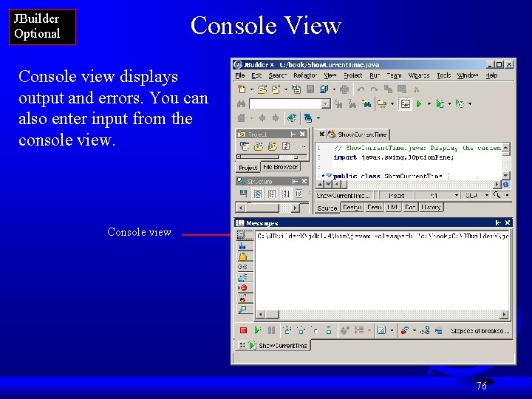Select the Project tab in project pane
Image resolution: width=532 pixels, height=399 pixels.
tap(248, 168)
